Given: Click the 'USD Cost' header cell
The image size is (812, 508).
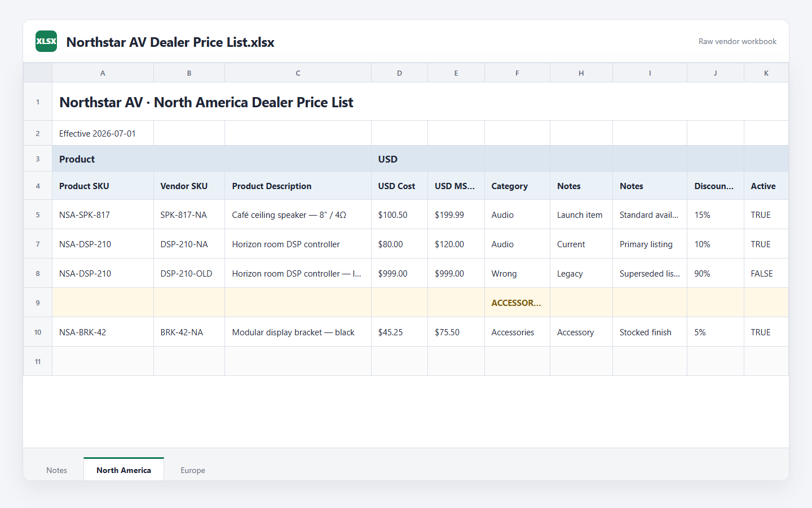Looking at the screenshot, I should (399, 186).
